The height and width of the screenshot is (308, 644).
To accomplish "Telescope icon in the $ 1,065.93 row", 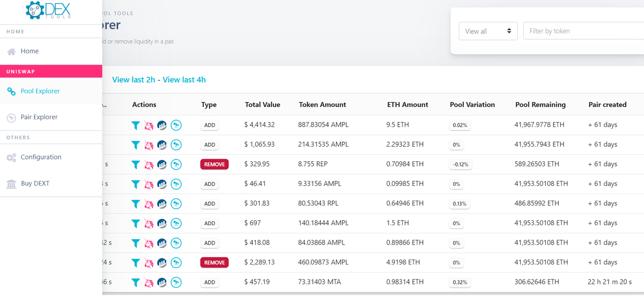I will pos(176,145).
